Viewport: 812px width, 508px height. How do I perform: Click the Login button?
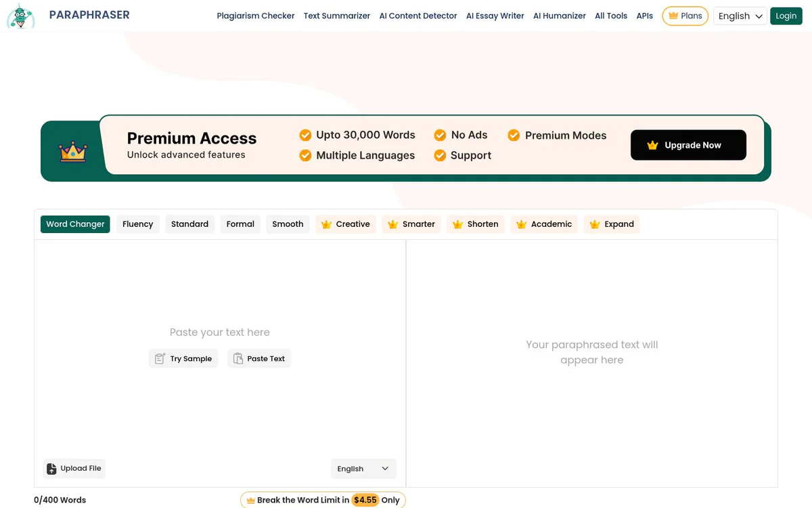tap(786, 16)
